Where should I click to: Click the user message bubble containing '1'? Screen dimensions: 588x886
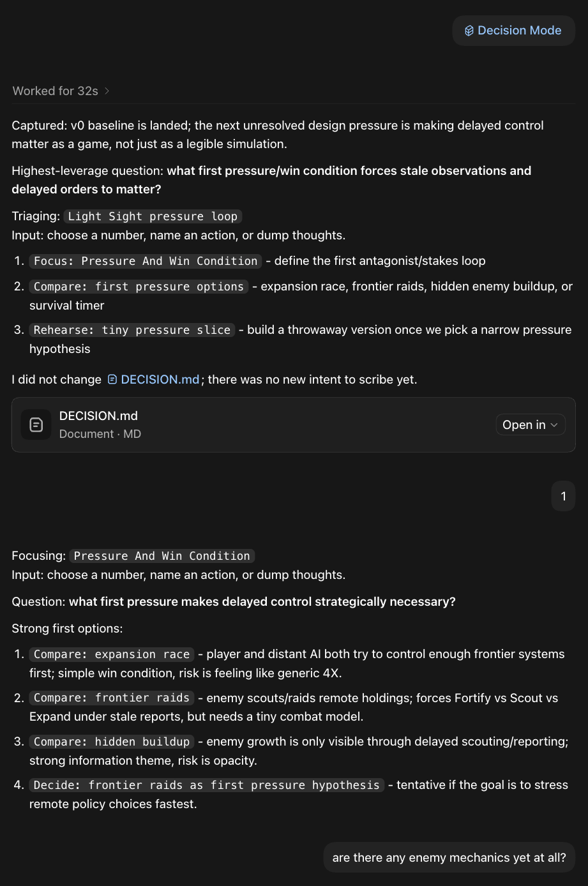click(563, 496)
